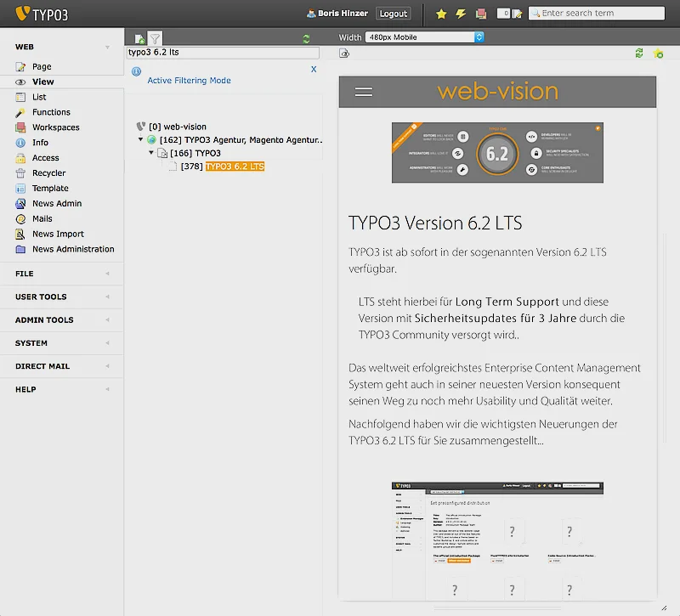Screen dimensions: 680x616
Task: Refresh the page tree
Action: 306,38
